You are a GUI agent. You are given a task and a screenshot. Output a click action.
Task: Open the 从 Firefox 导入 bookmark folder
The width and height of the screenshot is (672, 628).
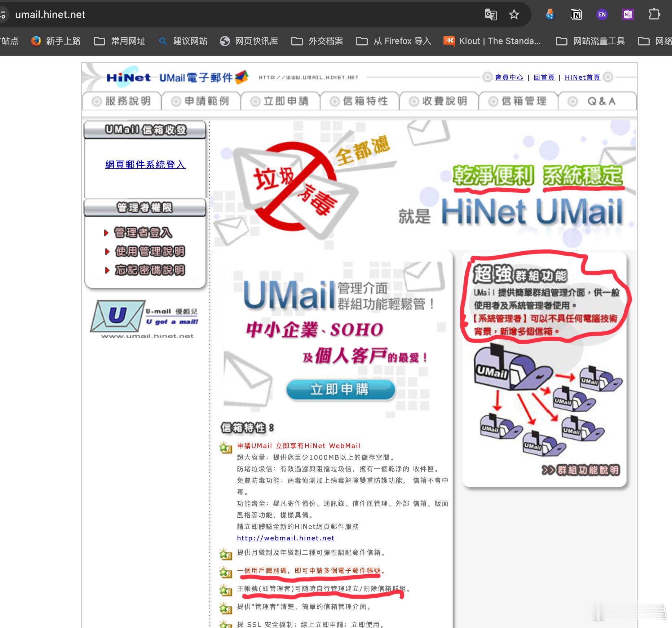tap(393, 41)
